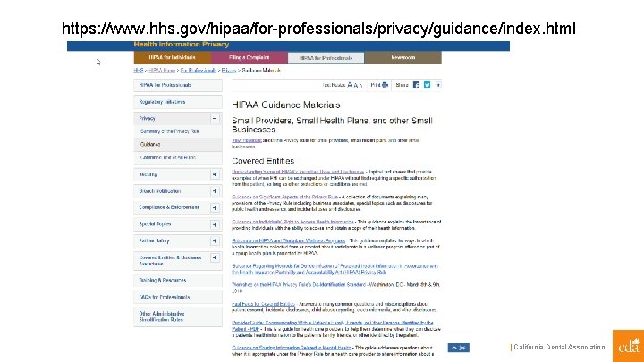The height and width of the screenshot is (362, 644).
Task: Open Fast Facts for Covered Entities link
Action: coord(263,304)
